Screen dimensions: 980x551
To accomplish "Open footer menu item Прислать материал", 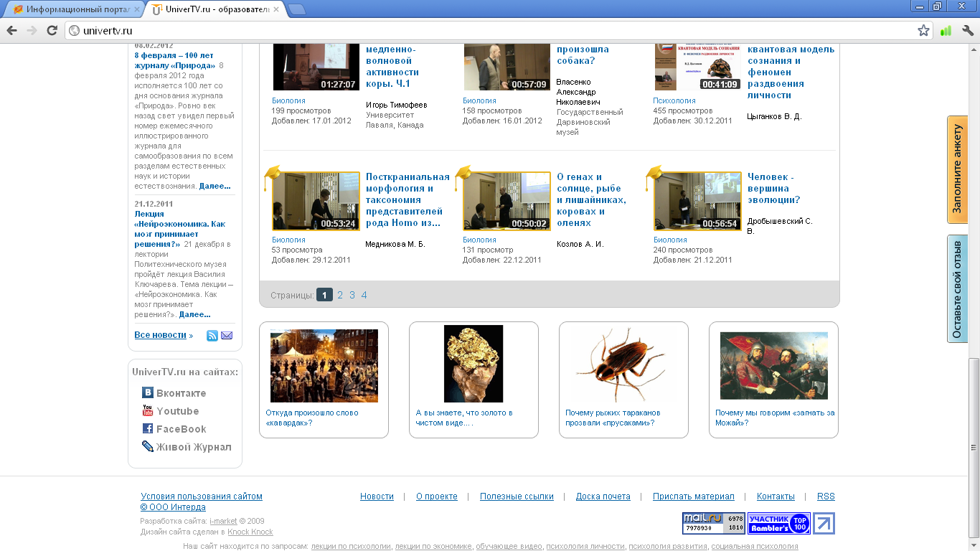I will pos(694,496).
